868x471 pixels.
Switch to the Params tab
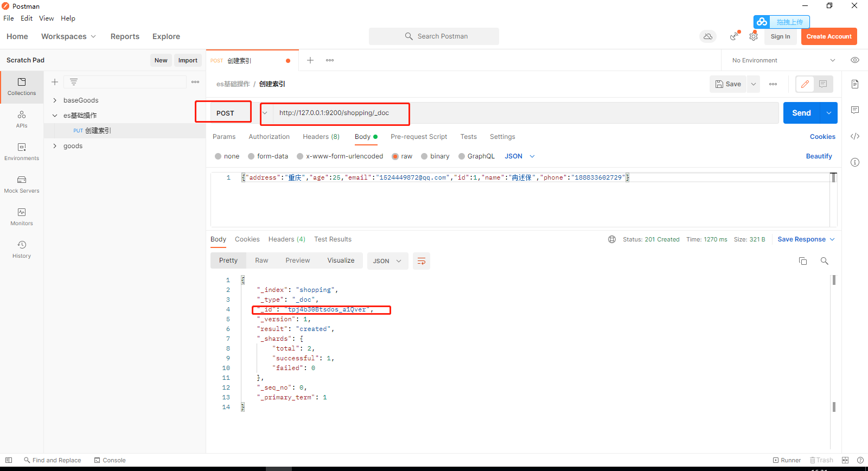pos(224,137)
